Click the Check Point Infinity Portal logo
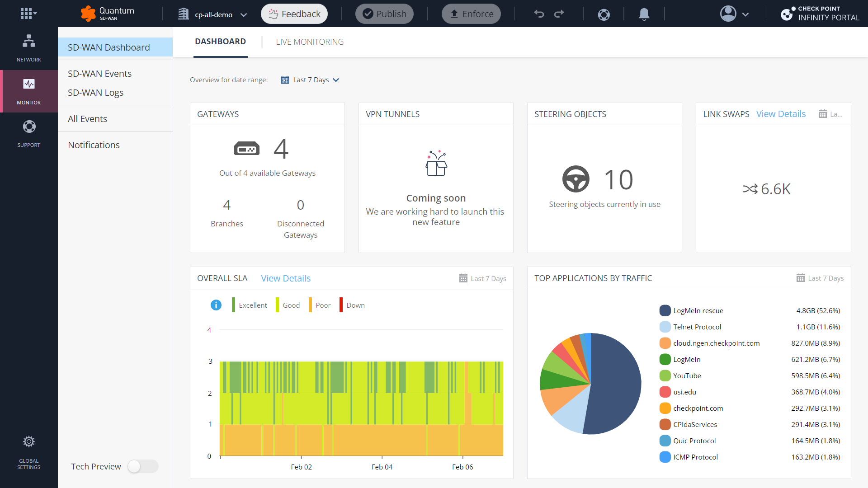This screenshot has height=488, width=868. pos(820,14)
